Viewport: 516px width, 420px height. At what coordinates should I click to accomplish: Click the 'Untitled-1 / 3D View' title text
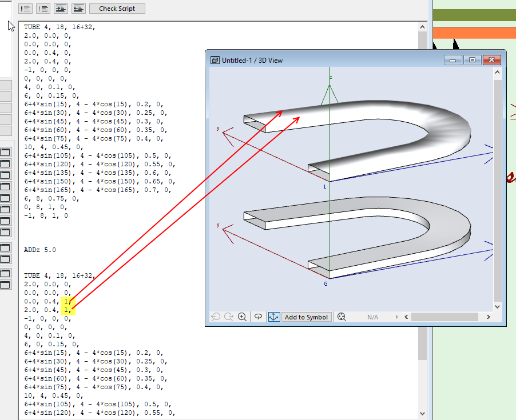252,61
